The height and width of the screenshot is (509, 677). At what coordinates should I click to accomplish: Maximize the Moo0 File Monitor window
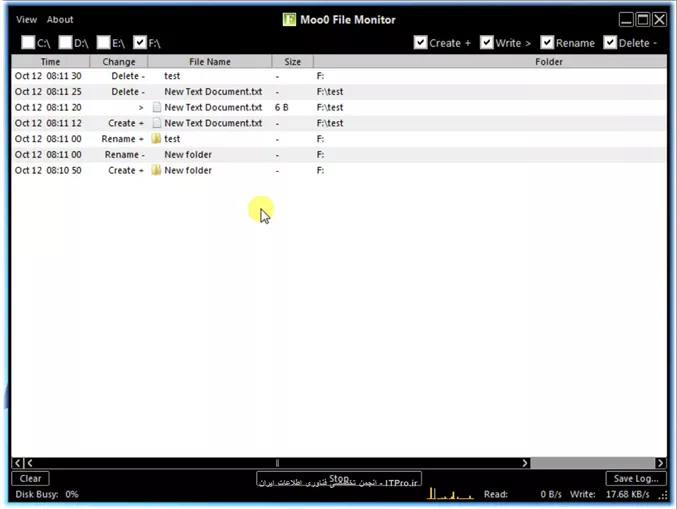point(643,19)
